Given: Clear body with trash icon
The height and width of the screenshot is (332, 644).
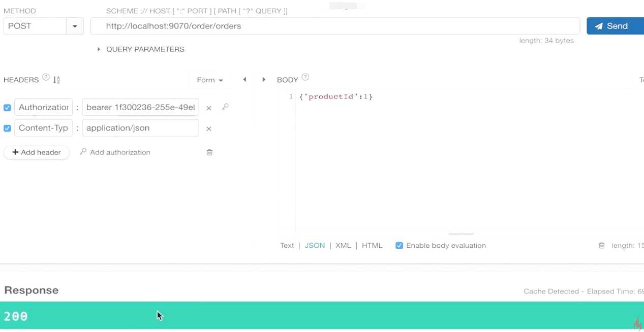Looking at the screenshot, I should coord(601,245).
